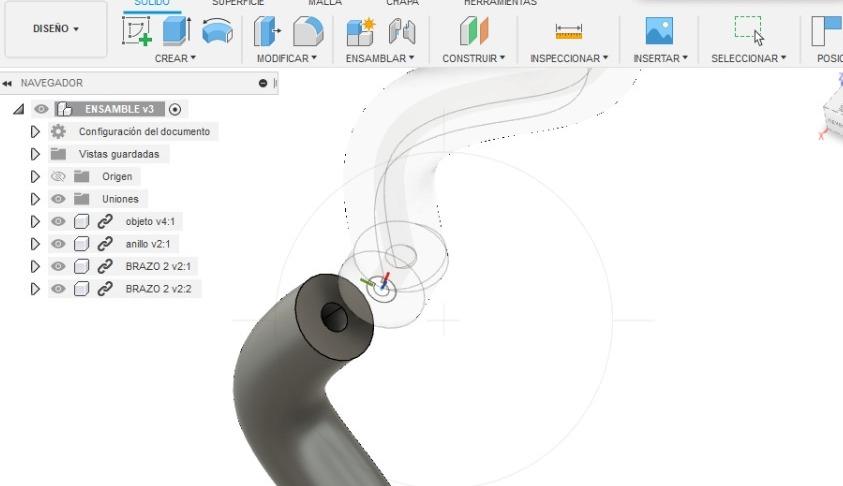Collapse the ENSAMBLE v3 root node

click(19, 109)
